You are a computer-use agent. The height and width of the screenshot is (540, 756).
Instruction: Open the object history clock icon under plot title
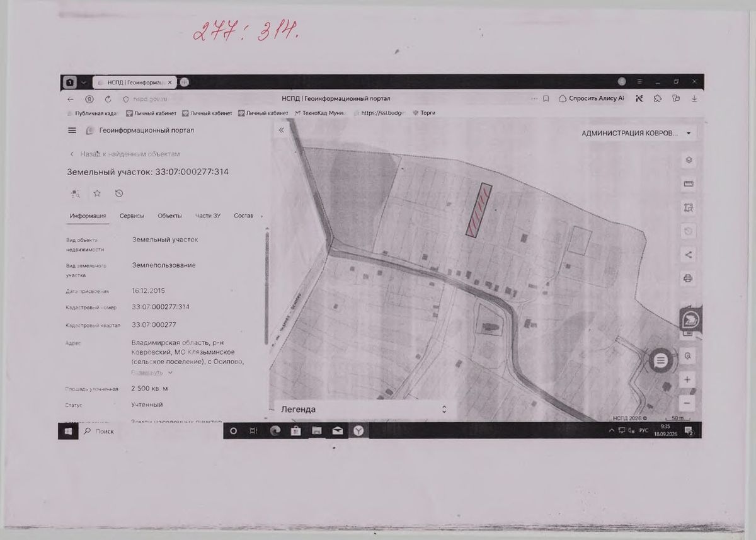[x=119, y=193]
